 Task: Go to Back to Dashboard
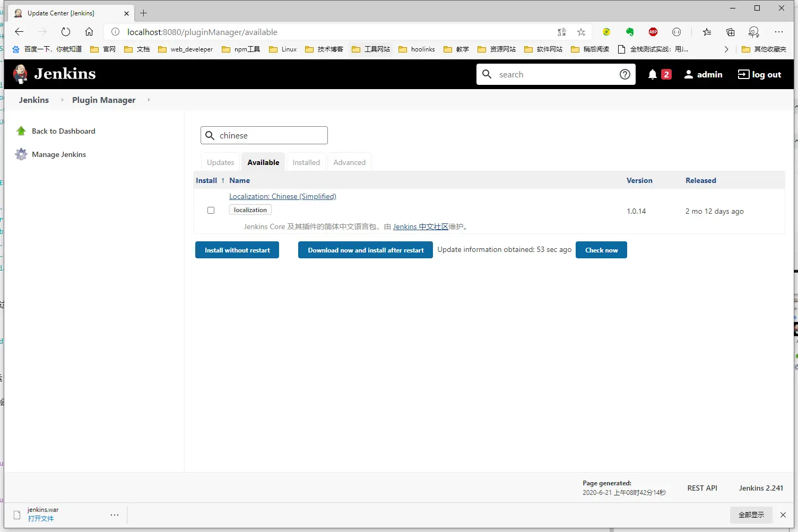coord(64,131)
